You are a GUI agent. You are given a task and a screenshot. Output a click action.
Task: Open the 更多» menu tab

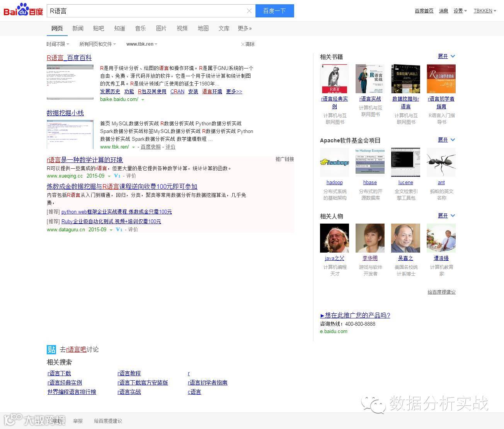pos(245,28)
